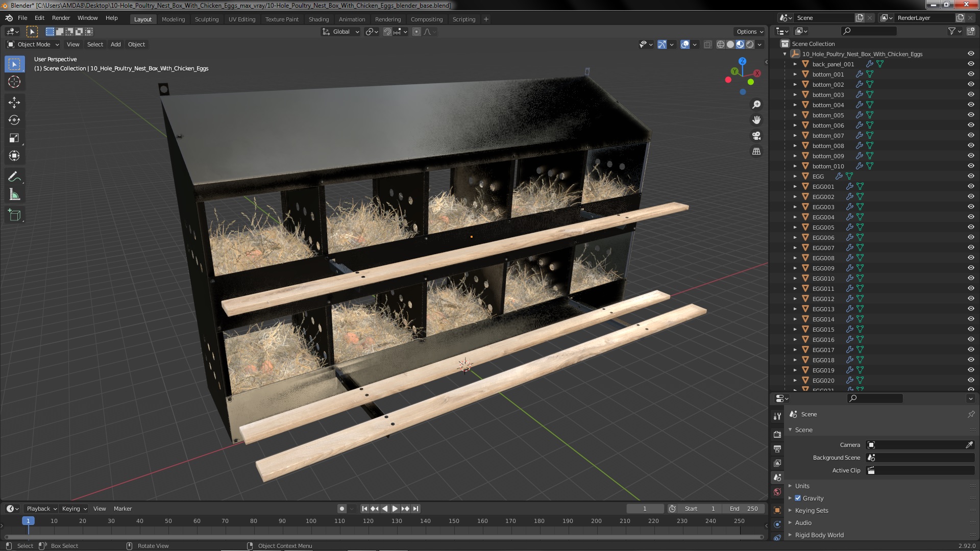The width and height of the screenshot is (980, 551).
Task: Open the Playback dropdown in timeline
Action: click(41, 509)
